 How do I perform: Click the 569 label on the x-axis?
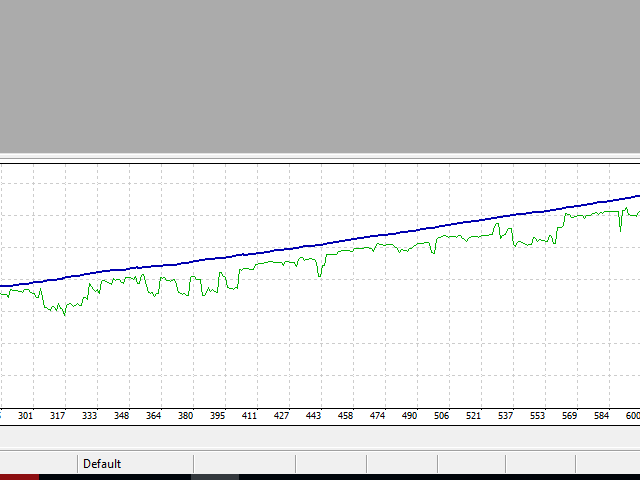(x=569, y=415)
